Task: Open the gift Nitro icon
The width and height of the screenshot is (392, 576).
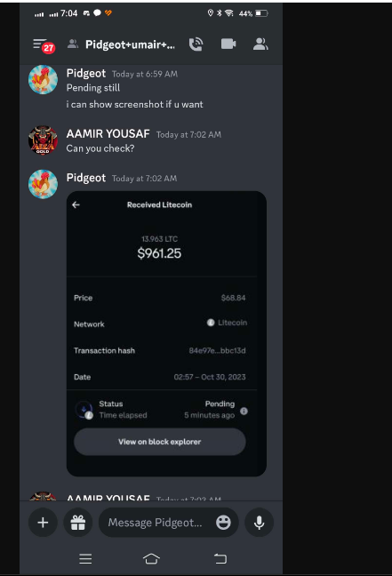Action: point(78,523)
